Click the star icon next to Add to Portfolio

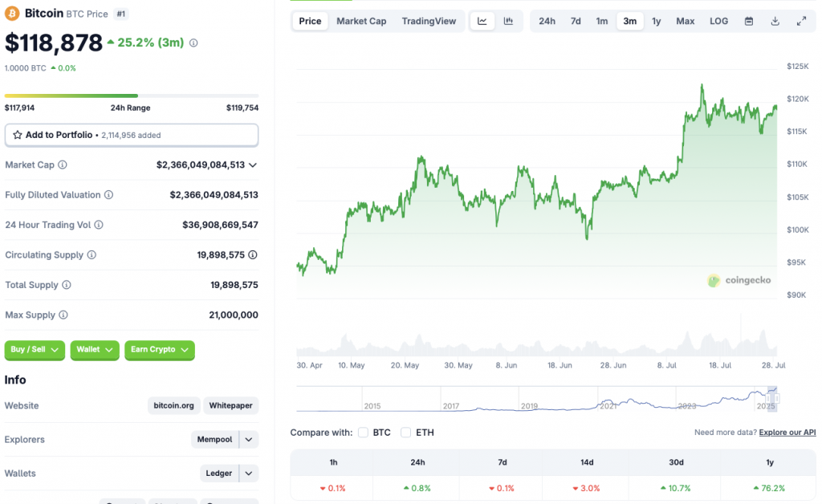[16, 135]
